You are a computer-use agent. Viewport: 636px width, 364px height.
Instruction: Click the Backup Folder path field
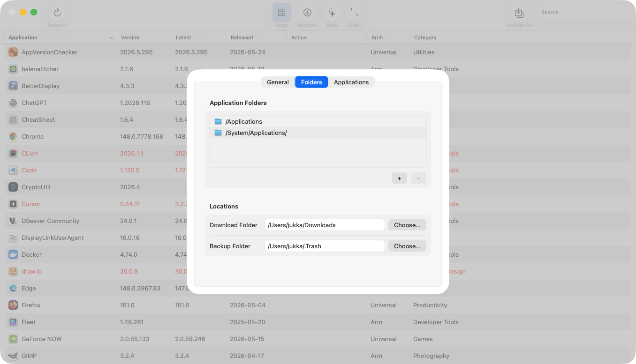click(325, 246)
